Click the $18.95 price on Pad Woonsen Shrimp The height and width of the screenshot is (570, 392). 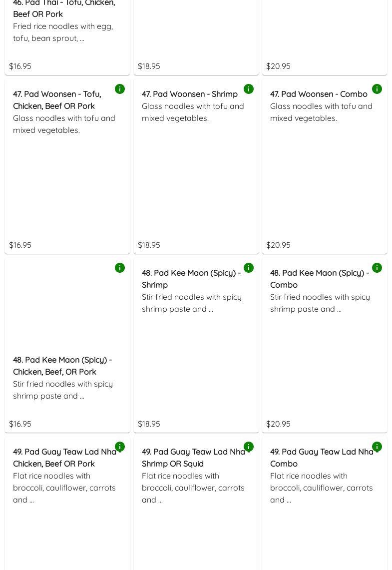(x=149, y=245)
